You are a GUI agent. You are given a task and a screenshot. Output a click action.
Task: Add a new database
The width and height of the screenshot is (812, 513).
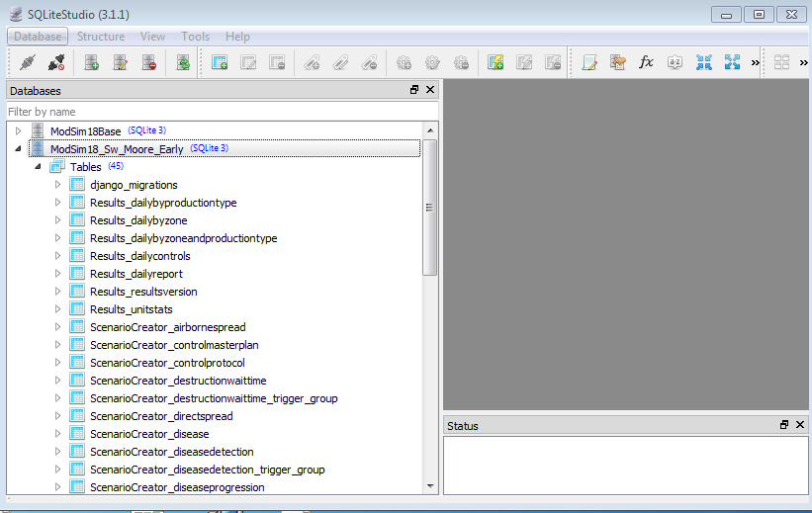click(92, 63)
